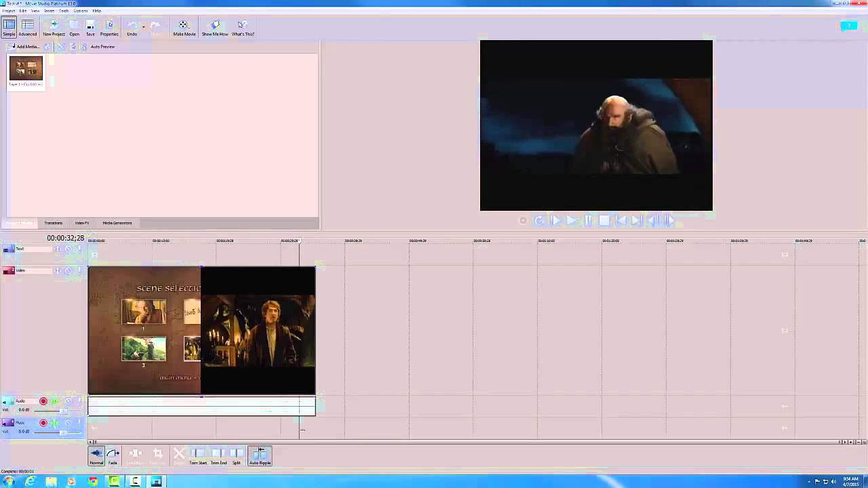Mute the Audio track
The width and height of the screenshot is (868, 488).
(x=68, y=401)
